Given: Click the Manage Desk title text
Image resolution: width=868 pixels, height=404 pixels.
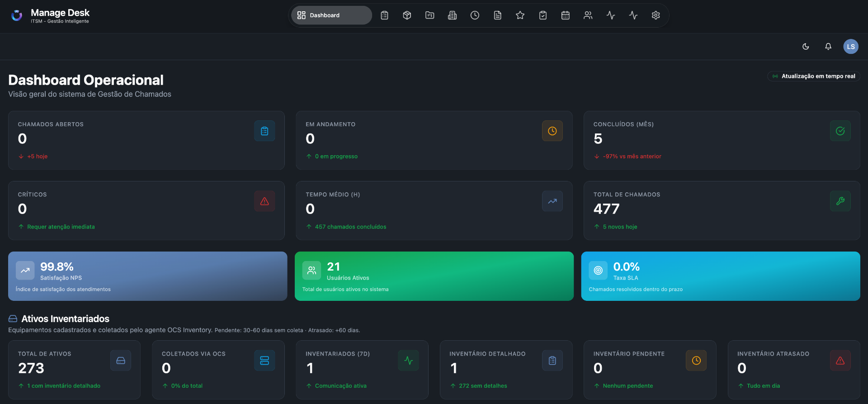Looking at the screenshot, I should tap(60, 13).
